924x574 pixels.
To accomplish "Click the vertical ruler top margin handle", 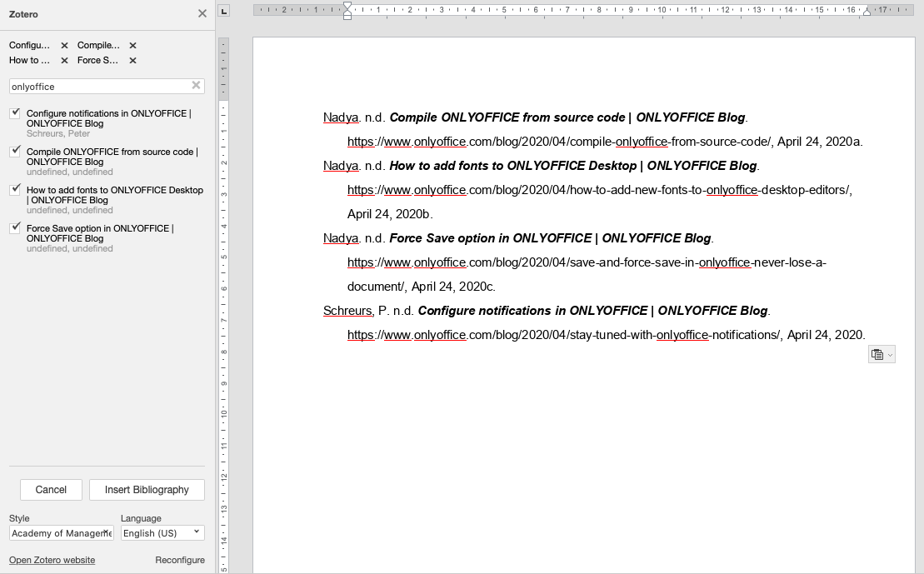I will (x=224, y=100).
